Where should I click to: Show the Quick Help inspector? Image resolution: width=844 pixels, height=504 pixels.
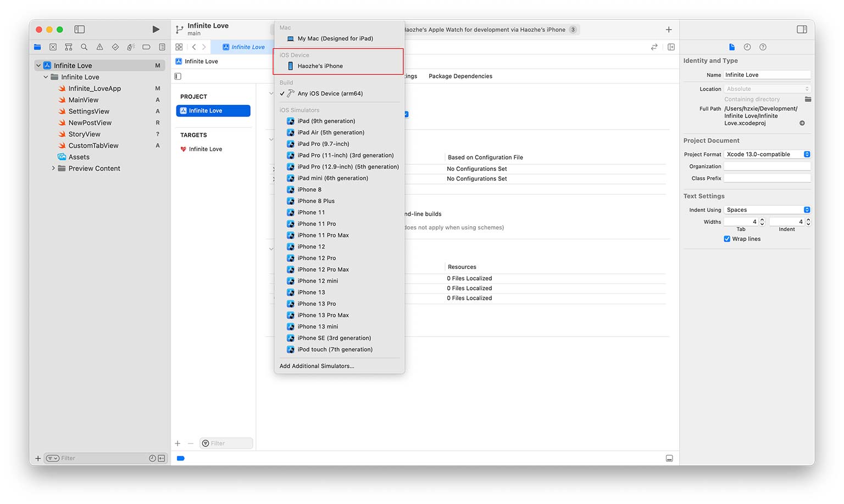pos(763,47)
